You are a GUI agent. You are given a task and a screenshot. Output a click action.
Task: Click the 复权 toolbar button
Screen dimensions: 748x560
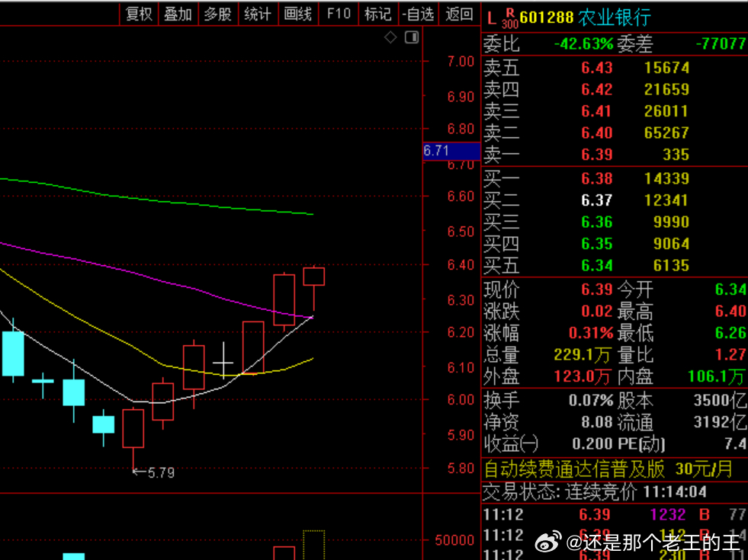tap(139, 14)
